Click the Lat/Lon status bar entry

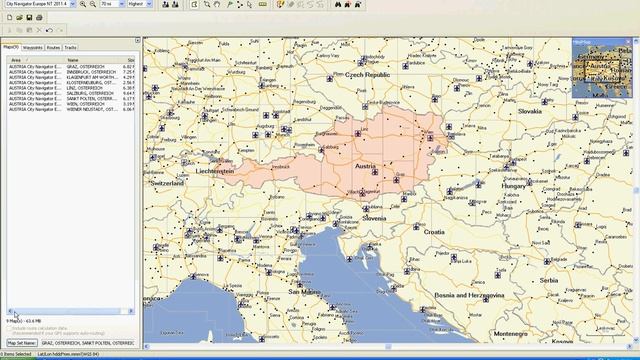(x=68, y=354)
